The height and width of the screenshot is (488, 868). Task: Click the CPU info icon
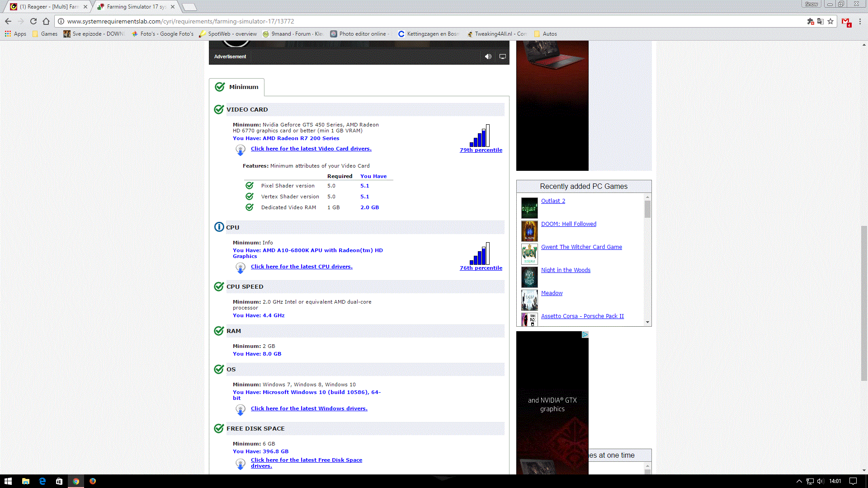click(219, 227)
